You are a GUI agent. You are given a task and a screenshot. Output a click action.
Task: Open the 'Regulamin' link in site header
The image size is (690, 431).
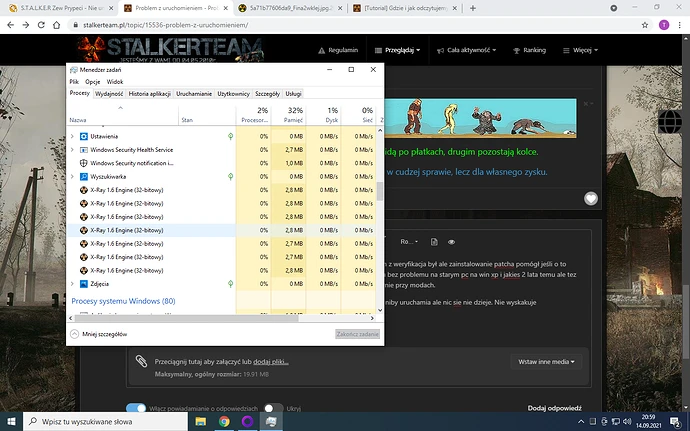pyautogui.click(x=338, y=50)
